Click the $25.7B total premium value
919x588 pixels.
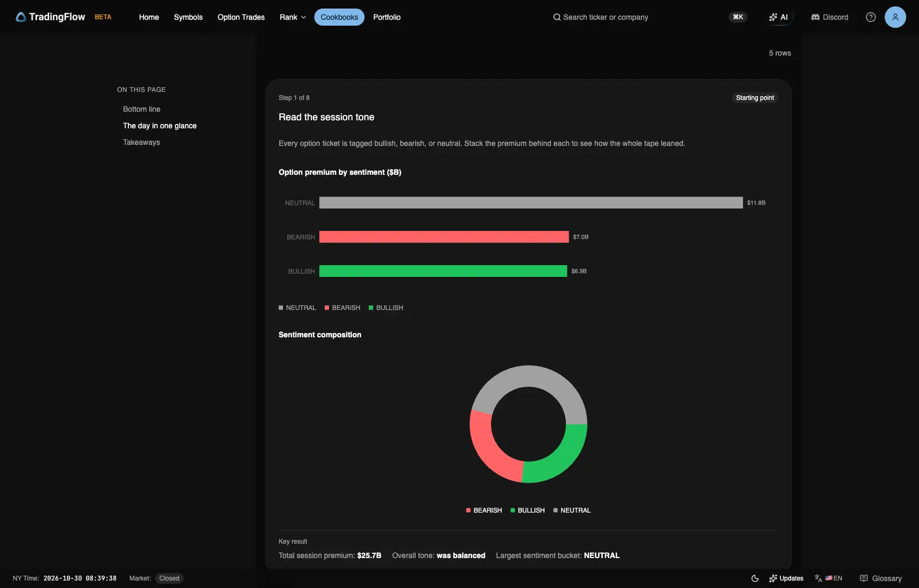pyautogui.click(x=369, y=555)
